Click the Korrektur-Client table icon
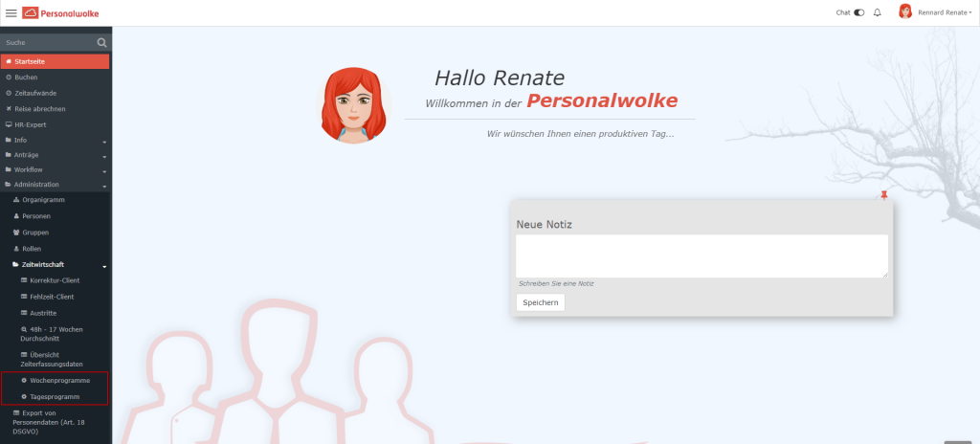 [24, 280]
